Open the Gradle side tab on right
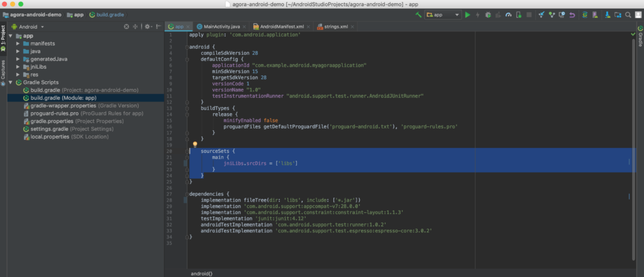The height and width of the screenshot is (277, 644). tap(640, 36)
